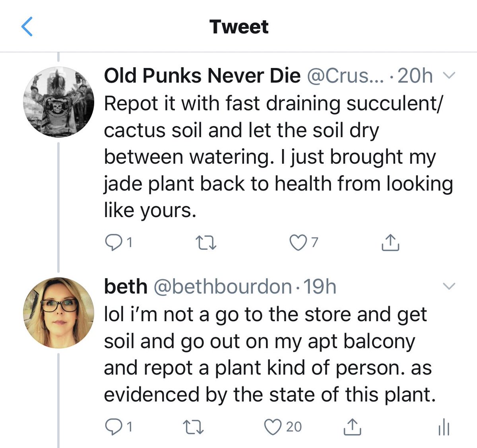The width and height of the screenshot is (477, 448).
Task: Retweet the Old Punks Never Die tweet
Action: pyautogui.click(x=206, y=242)
